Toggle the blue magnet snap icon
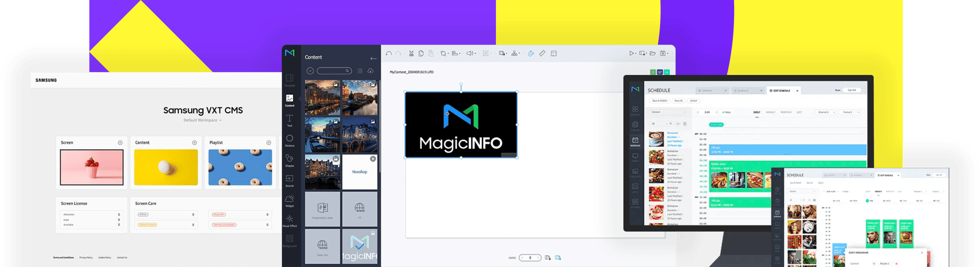The image size is (980, 267). (x=531, y=53)
